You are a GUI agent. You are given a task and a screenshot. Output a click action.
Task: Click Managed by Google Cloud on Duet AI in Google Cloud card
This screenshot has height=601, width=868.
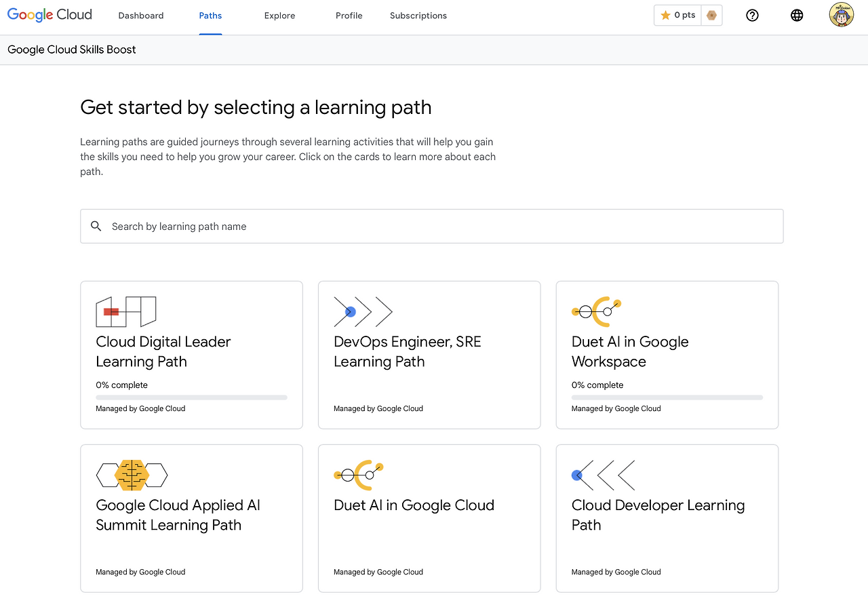tap(378, 572)
